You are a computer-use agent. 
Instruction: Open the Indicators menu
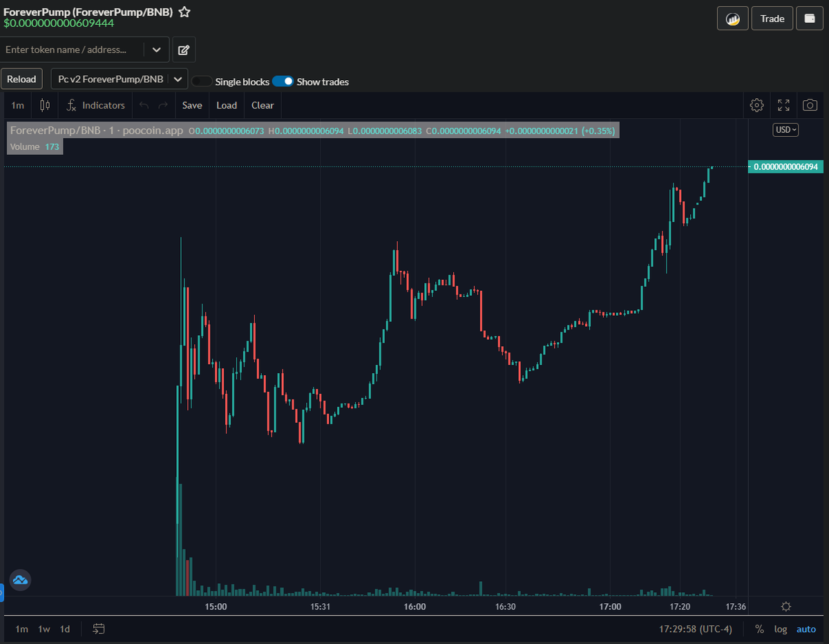(96, 105)
